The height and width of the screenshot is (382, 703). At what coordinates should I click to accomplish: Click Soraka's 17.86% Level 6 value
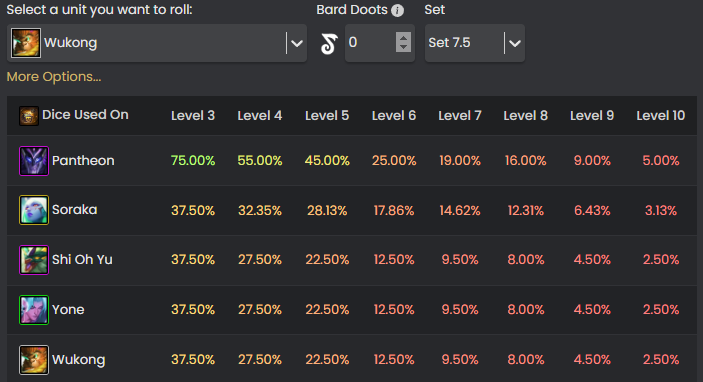[394, 210]
